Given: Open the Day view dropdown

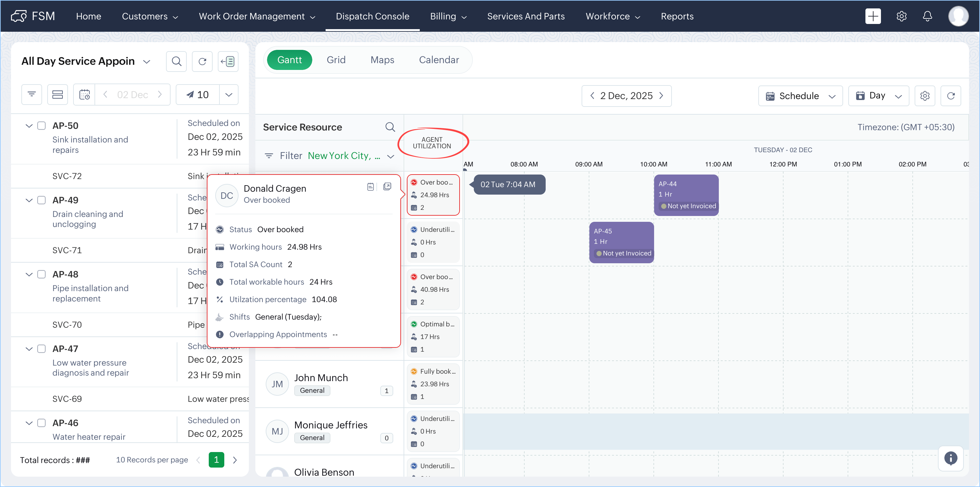Looking at the screenshot, I should point(878,96).
